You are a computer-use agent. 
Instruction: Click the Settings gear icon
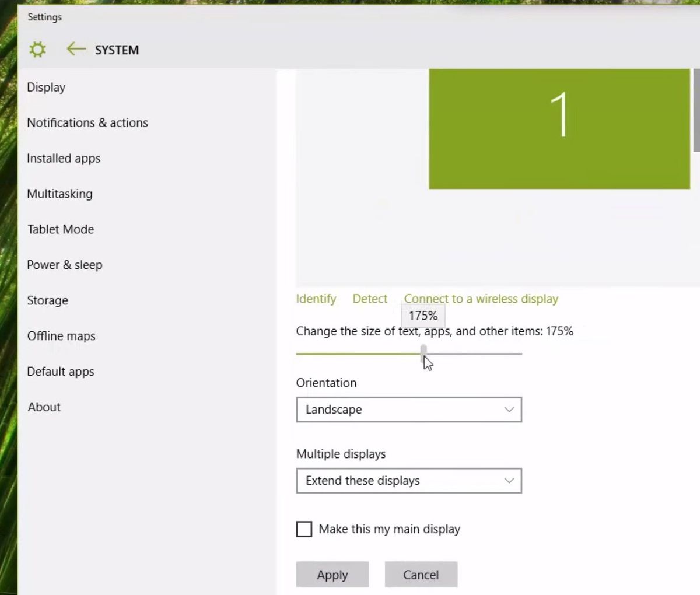[x=37, y=50]
